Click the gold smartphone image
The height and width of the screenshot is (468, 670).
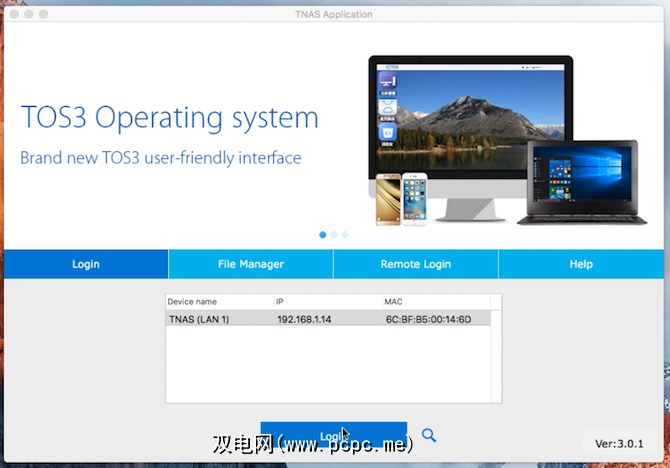(x=388, y=199)
